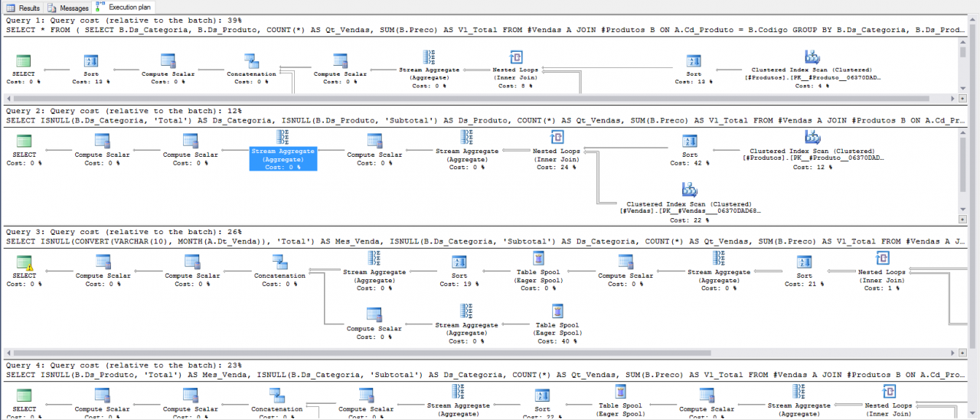Click the Sort operator costing 42% in Query 2
Viewport: 980px width, 420px height.
point(689,142)
